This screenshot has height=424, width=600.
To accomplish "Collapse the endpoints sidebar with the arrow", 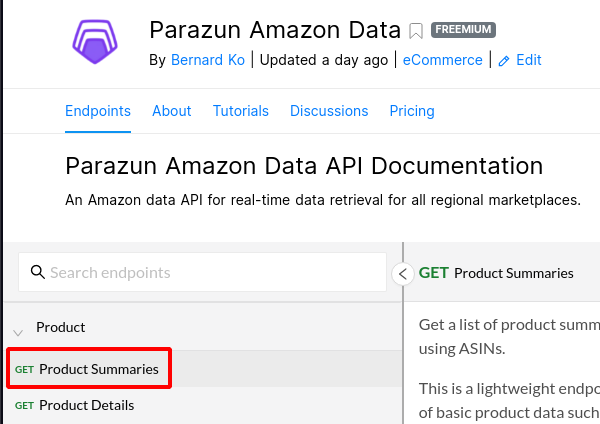I will 403,274.
